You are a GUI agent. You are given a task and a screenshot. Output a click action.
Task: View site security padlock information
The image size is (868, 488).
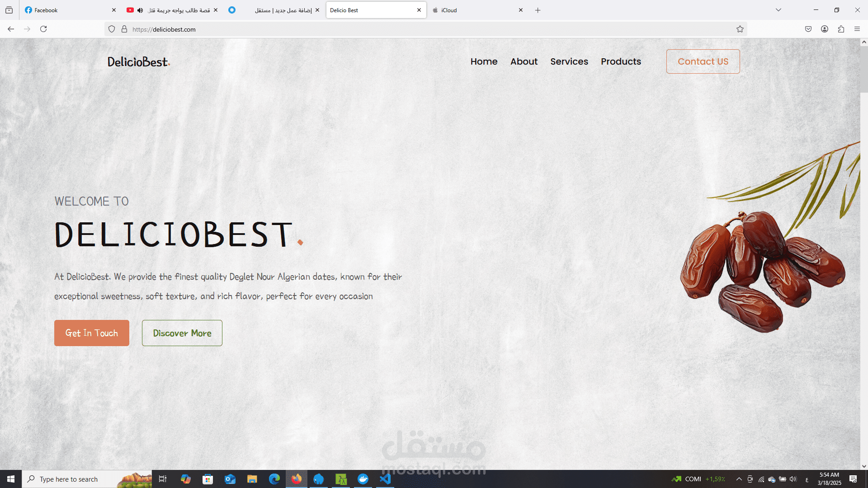[124, 29]
